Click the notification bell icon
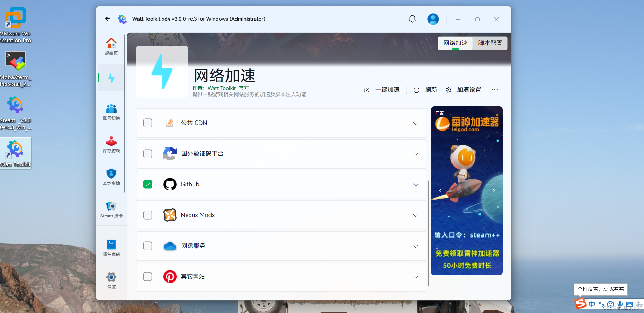The image size is (644, 313). pyautogui.click(x=412, y=19)
